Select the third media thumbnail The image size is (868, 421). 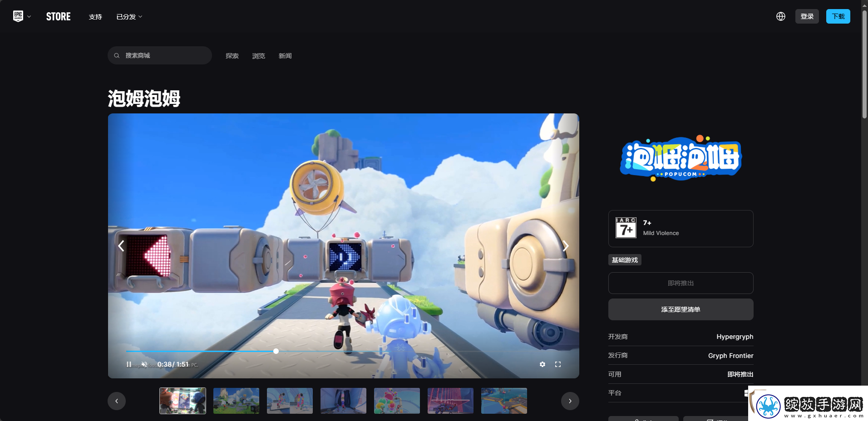click(290, 401)
